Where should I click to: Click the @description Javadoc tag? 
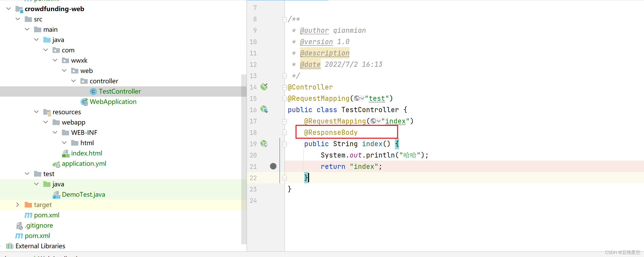325,53
